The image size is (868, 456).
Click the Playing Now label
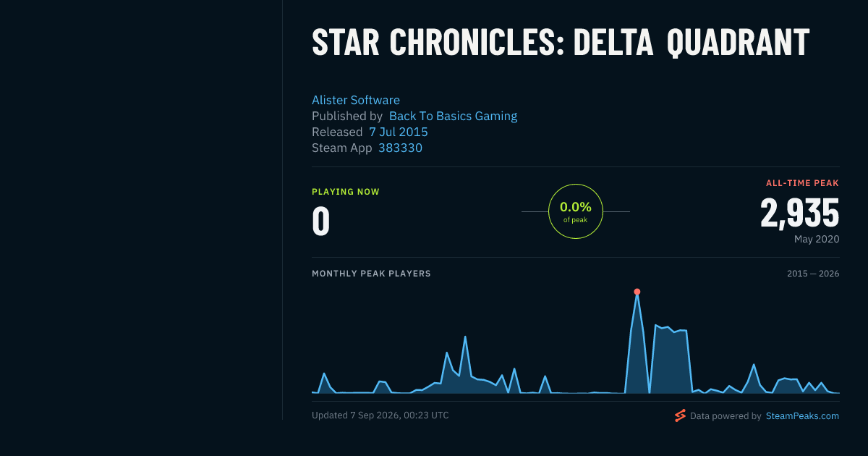(346, 192)
